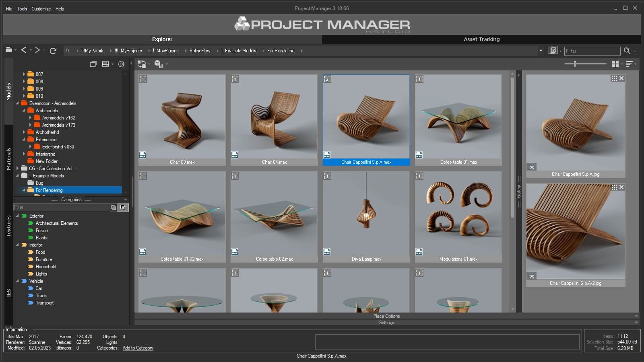
Task: Click the categories Filter field
Action: (x=61, y=207)
